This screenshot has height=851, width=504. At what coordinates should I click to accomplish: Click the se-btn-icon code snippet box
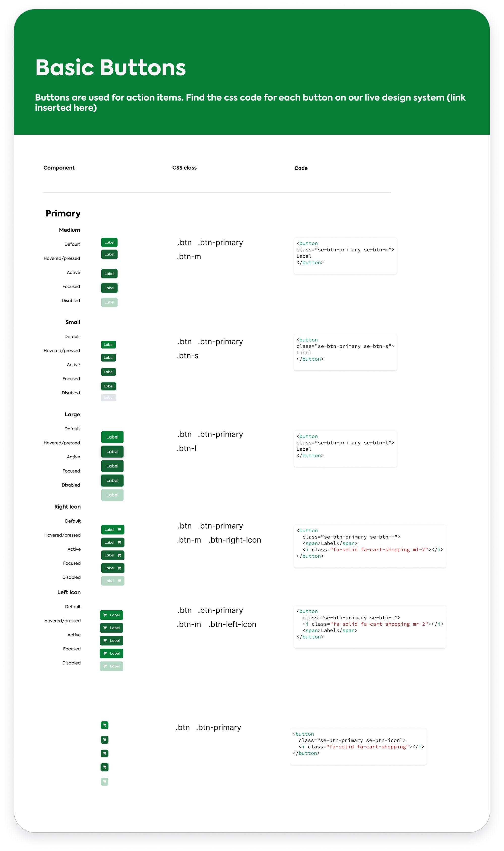[358, 746]
